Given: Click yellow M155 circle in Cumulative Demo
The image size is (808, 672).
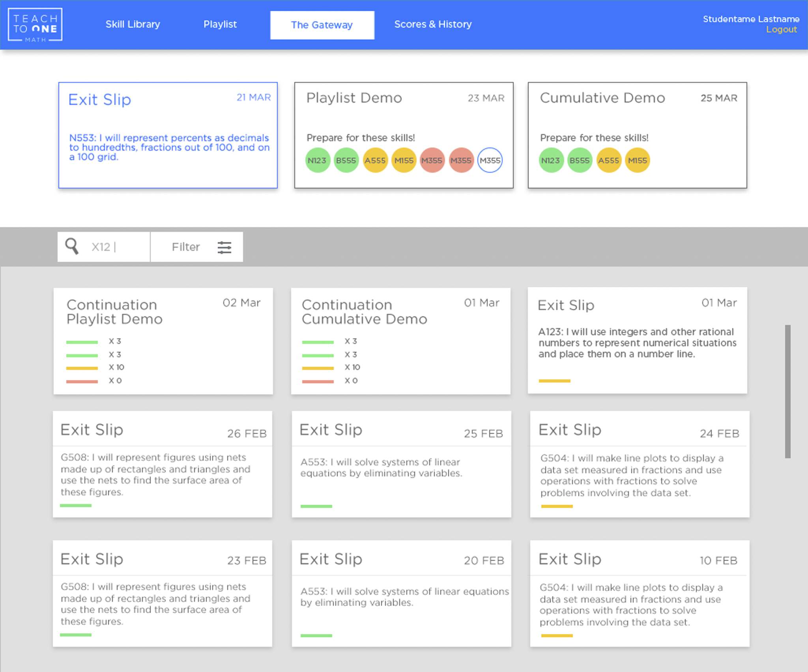Looking at the screenshot, I should click(x=637, y=161).
